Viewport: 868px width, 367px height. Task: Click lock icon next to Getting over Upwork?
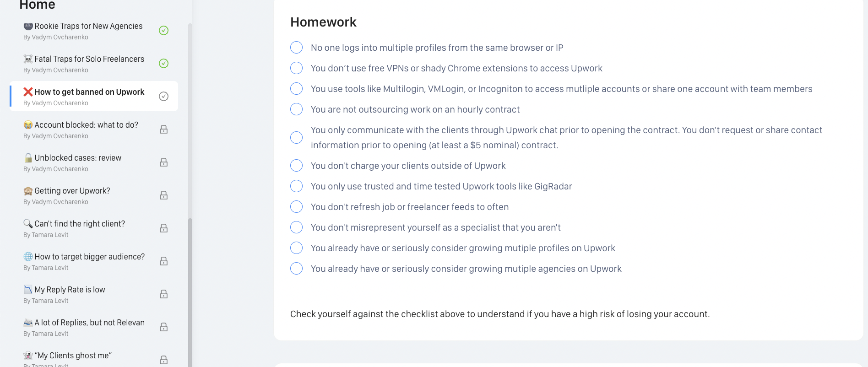tap(163, 195)
